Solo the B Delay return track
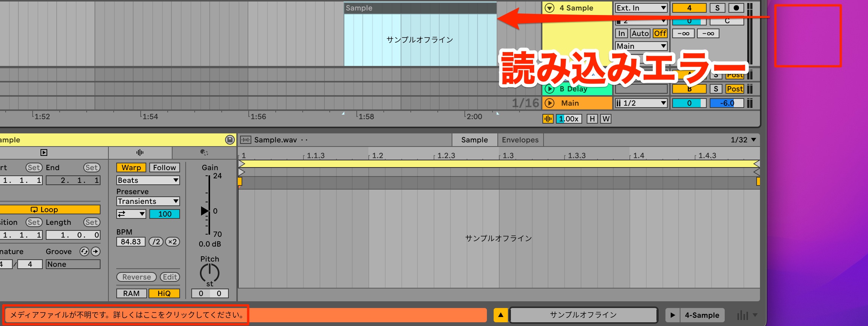868x326 pixels. [x=716, y=89]
